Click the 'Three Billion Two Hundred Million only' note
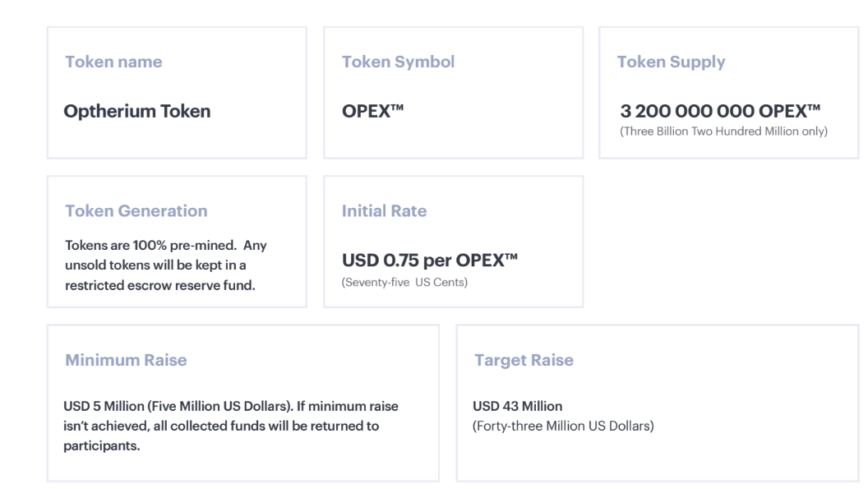This screenshot has height=489, width=868. click(x=723, y=131)
